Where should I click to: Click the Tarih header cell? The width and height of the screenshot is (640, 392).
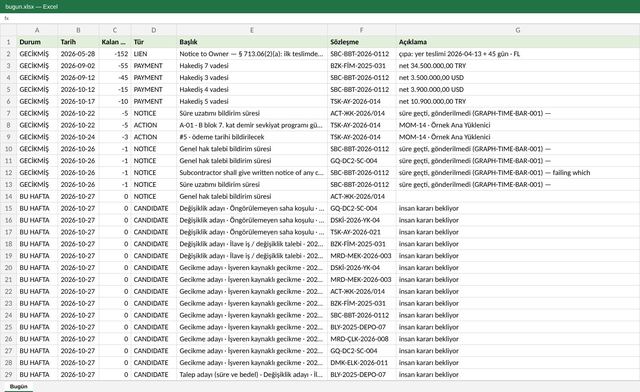point(78,42)
